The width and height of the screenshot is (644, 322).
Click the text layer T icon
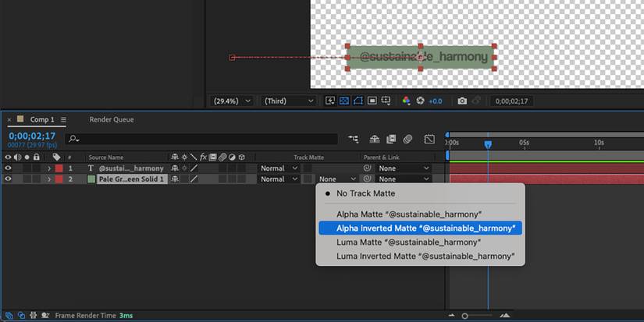coord(91,168)
